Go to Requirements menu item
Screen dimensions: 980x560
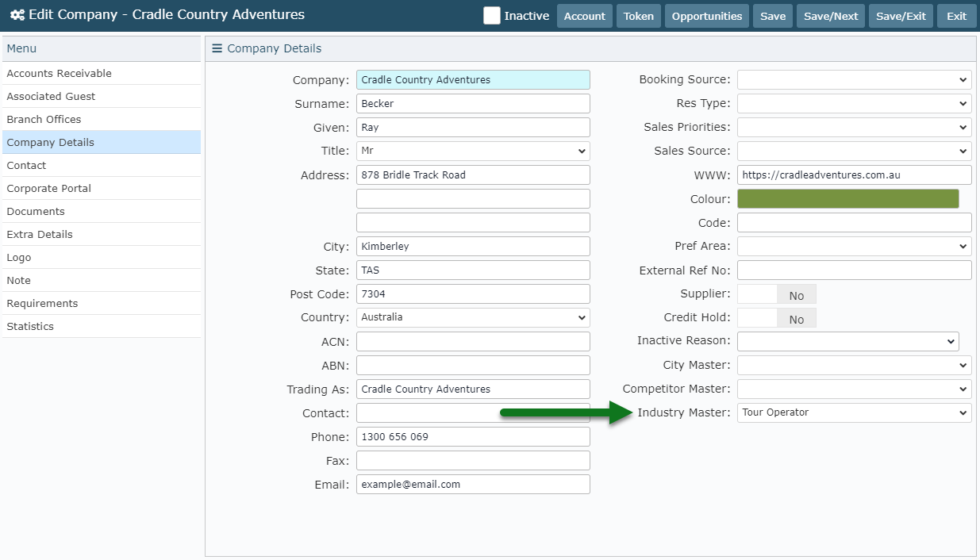[102, 303]
